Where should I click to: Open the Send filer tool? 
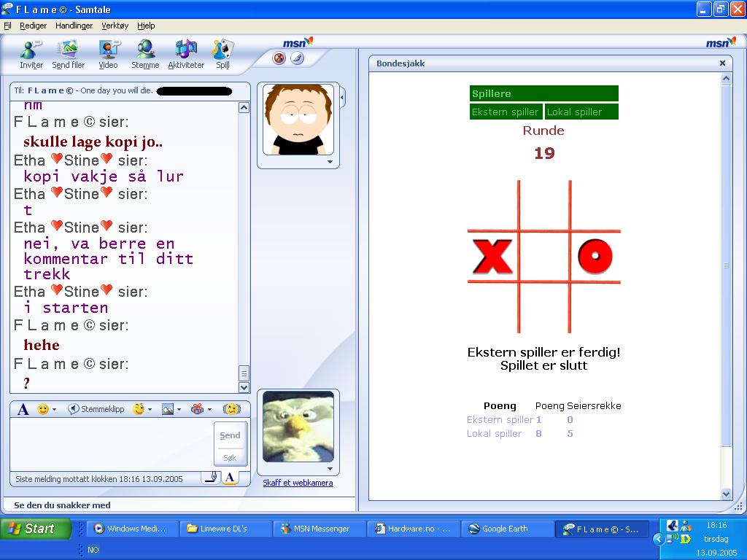68,55
